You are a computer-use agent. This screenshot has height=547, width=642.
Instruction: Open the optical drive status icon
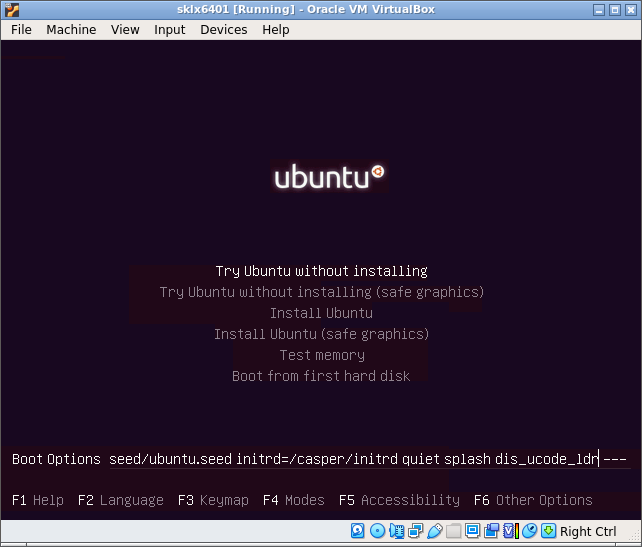coord(377,531)
